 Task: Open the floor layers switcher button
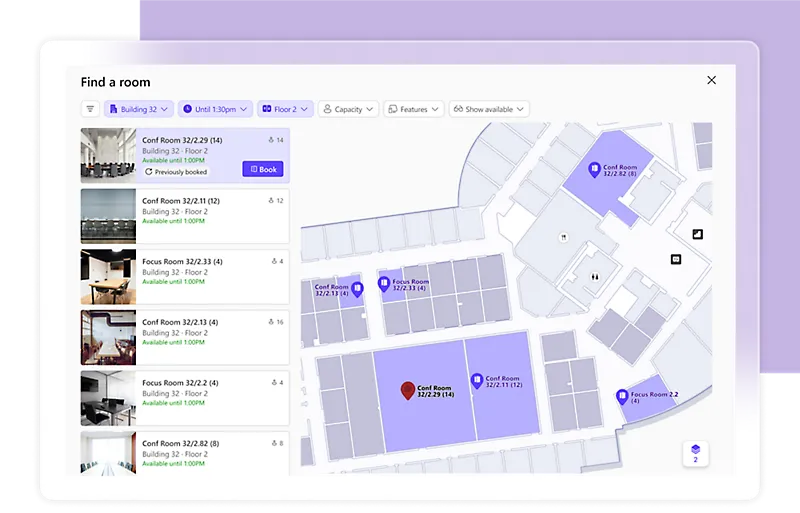click(x=695, y=453)
